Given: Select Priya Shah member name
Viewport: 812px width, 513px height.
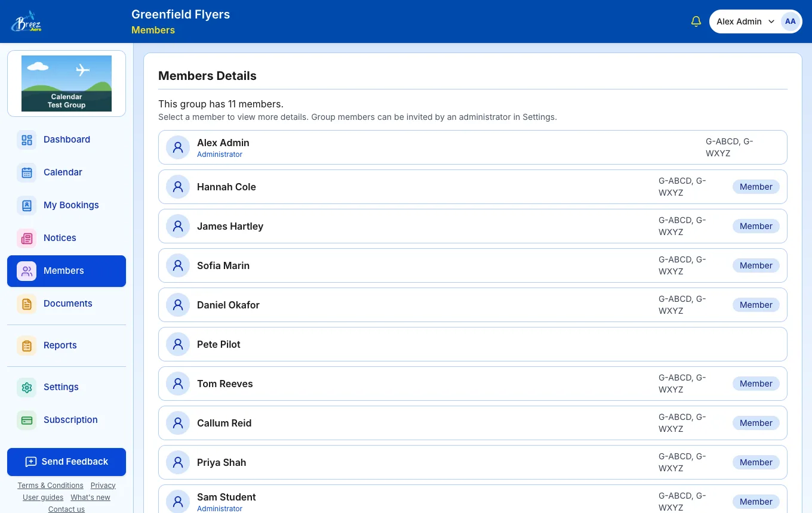Looking at the screenshot, I should (x=222, y=462).
